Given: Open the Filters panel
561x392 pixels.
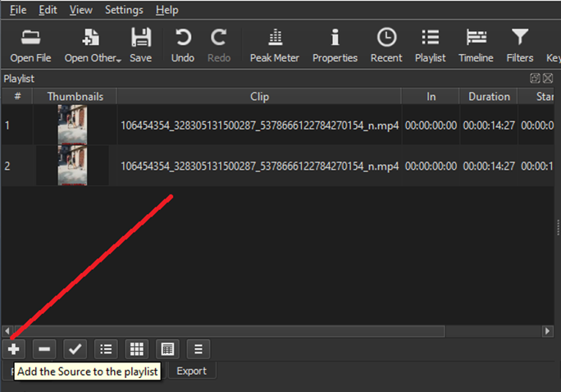Looking at the screenshot, I should click(520, 45).
